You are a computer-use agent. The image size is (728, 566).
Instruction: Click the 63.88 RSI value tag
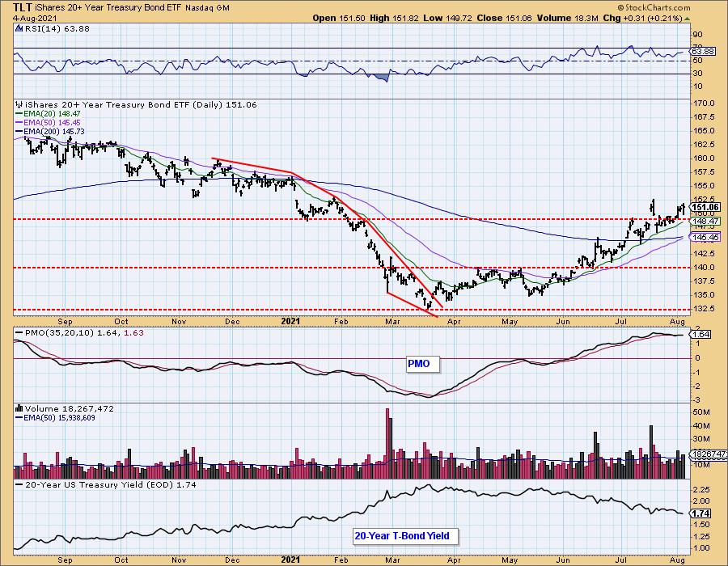(704, 51)
